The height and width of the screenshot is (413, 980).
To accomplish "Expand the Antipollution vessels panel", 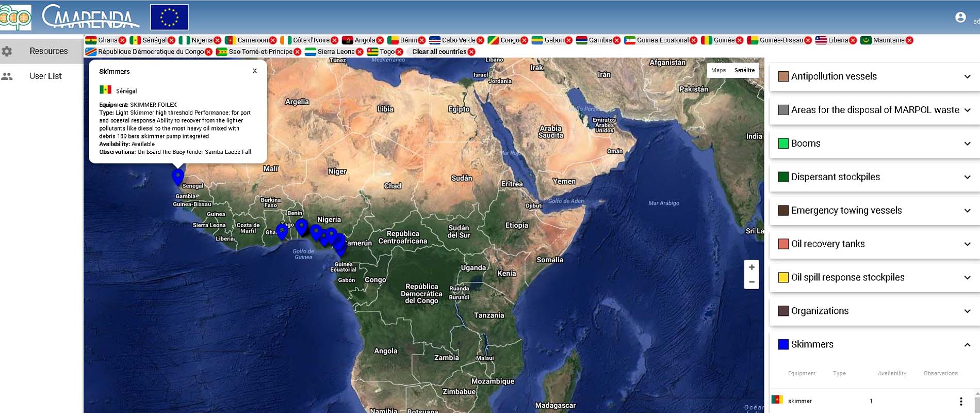I will click(x=967, y=76).
